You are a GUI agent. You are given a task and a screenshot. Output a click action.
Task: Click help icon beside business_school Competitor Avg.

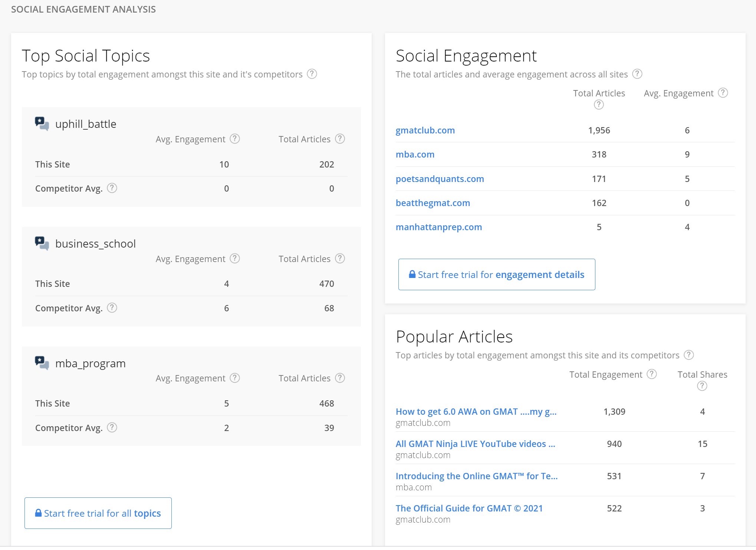[112, 308]
